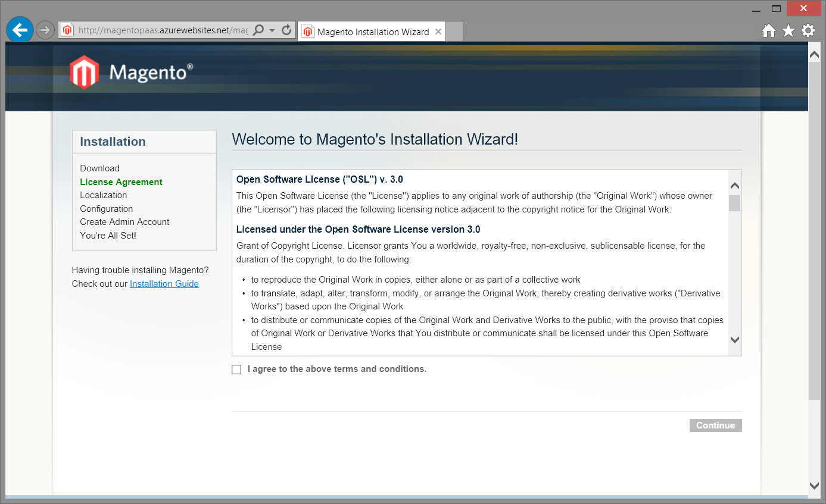This screenshot has width=826, height=504.
Task: Click license box scroll up arrow
Action: (735, 186)
